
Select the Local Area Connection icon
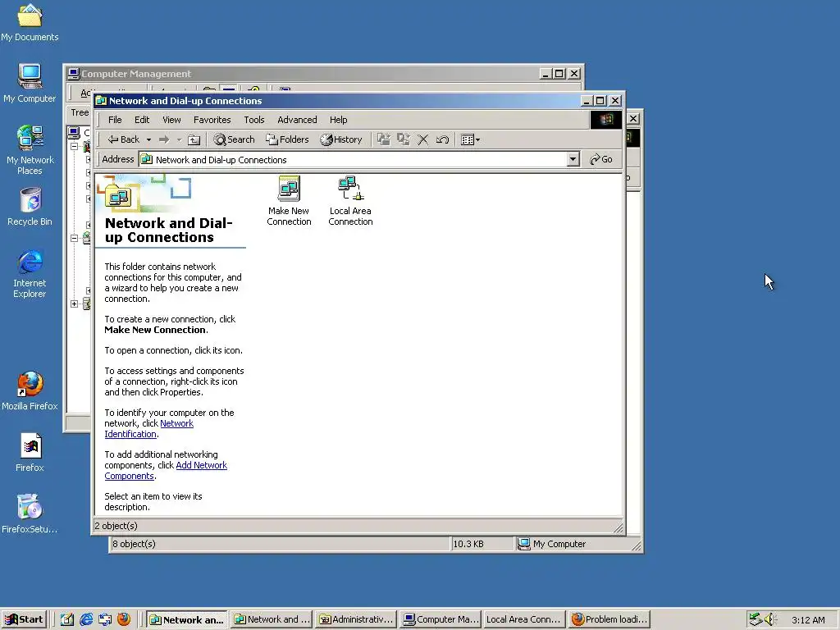[x=350, y=201]
